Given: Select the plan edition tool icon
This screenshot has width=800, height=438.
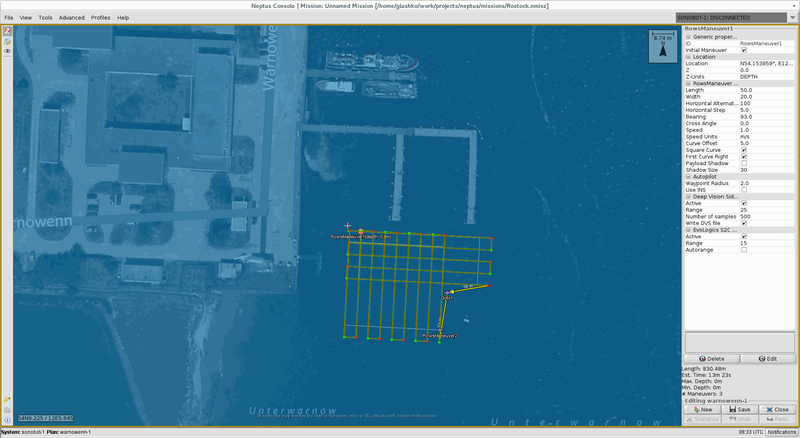Looking at the screenshot, I should [7, 30].
